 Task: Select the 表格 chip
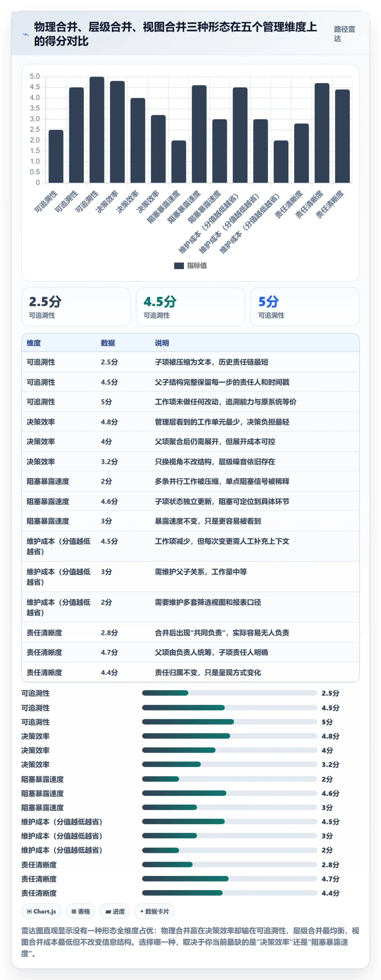(80, 911)
